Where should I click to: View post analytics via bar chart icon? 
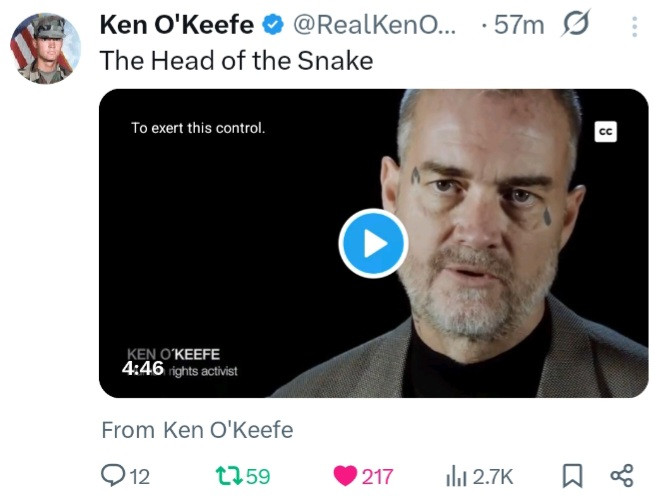(456, 476)
